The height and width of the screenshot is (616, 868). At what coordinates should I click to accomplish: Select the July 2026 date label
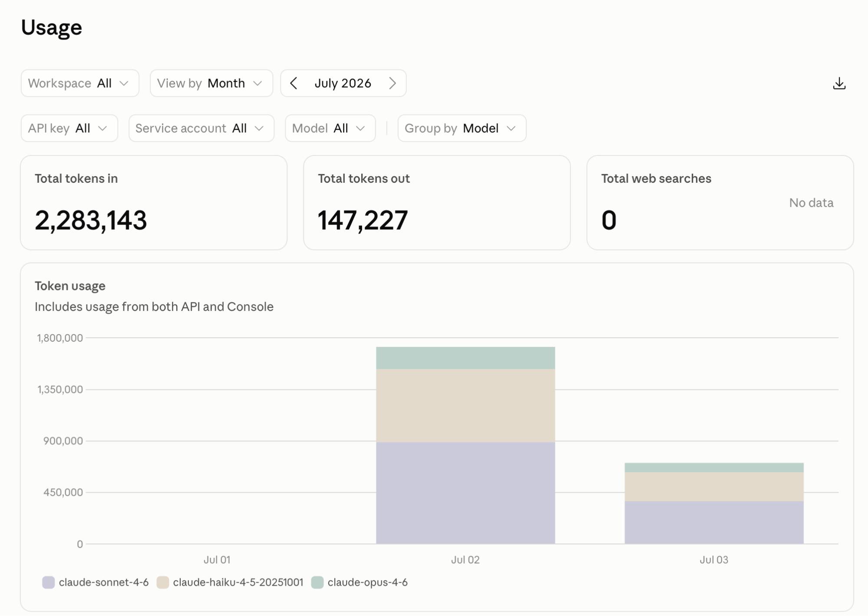click(343, 83)
